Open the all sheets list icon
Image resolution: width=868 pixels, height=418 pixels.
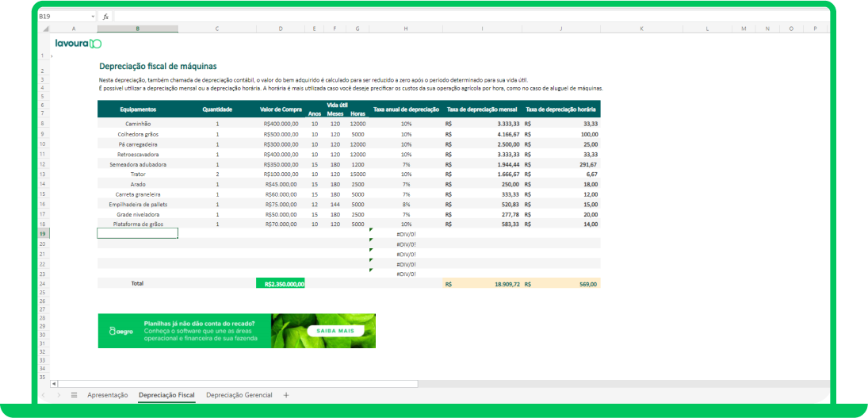click(x=74, y=395)
